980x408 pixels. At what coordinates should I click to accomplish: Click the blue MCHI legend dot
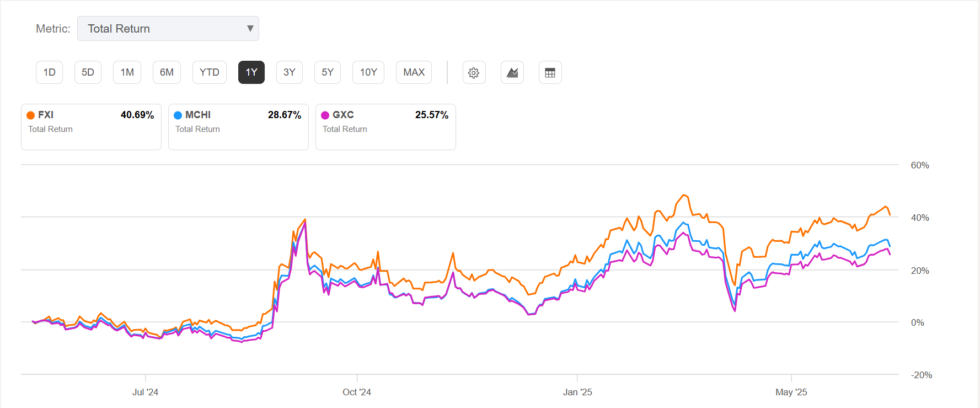coord(178,115)
